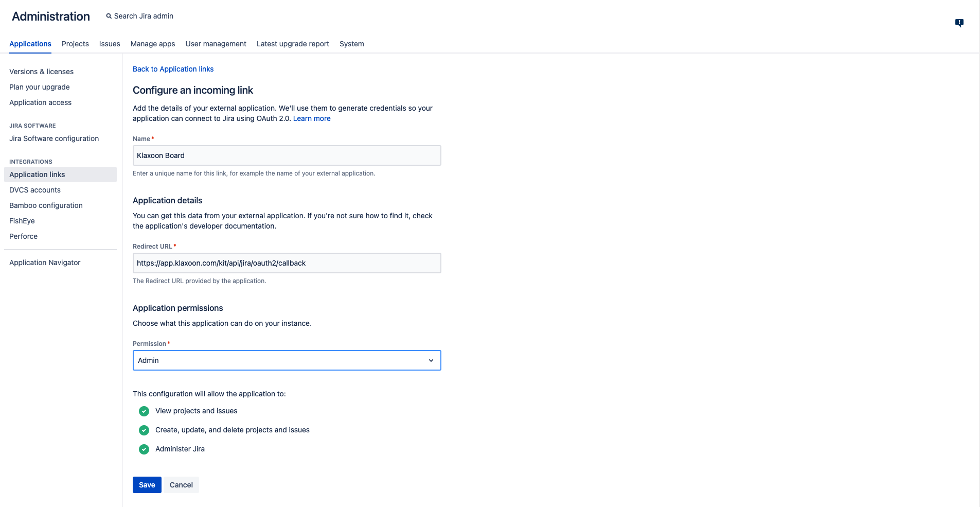Click the Redirect URL input field

click(x=287, y=263)
